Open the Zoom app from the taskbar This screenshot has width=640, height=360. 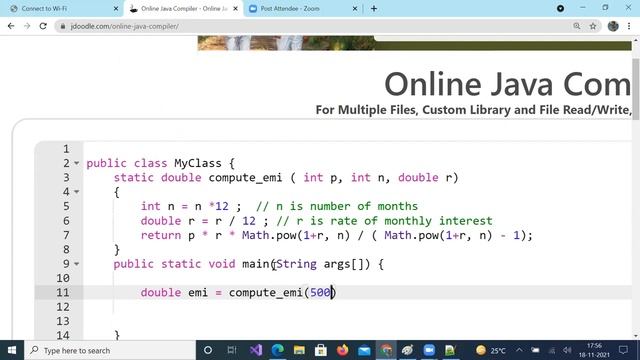[429, 350]
